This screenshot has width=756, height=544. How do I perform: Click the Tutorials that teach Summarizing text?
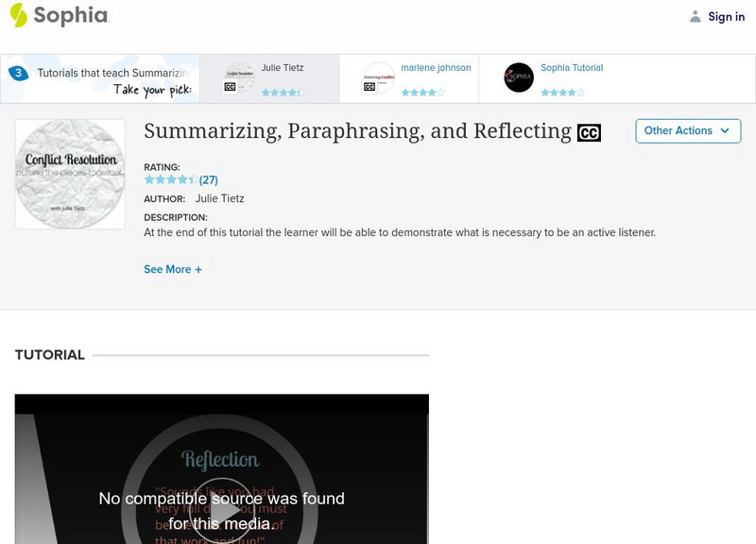coord(112,73)
